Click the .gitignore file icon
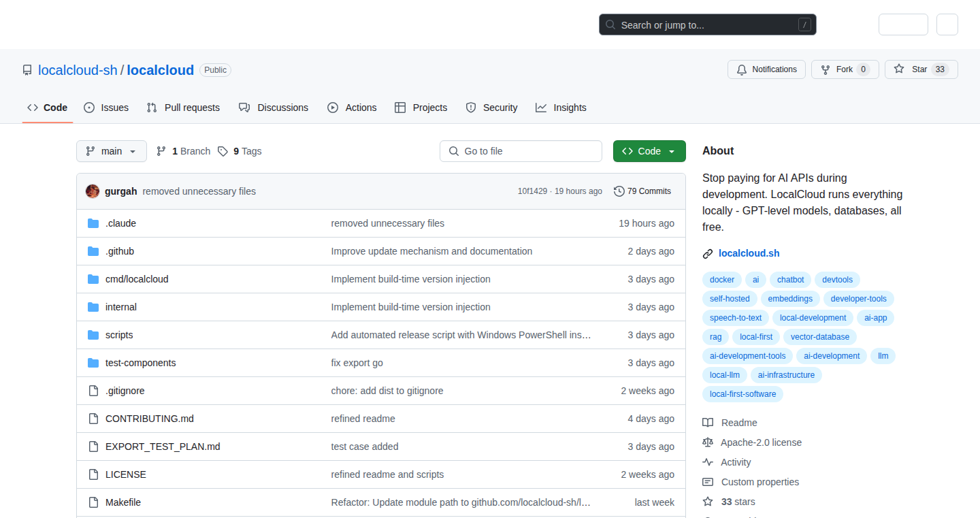 93,391
